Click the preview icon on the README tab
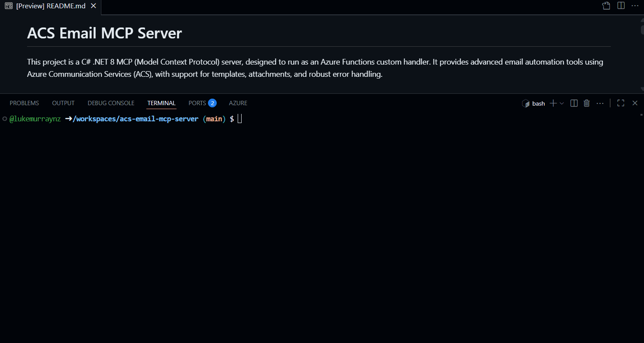Screen dimensions: 644x343 [9, 6]
